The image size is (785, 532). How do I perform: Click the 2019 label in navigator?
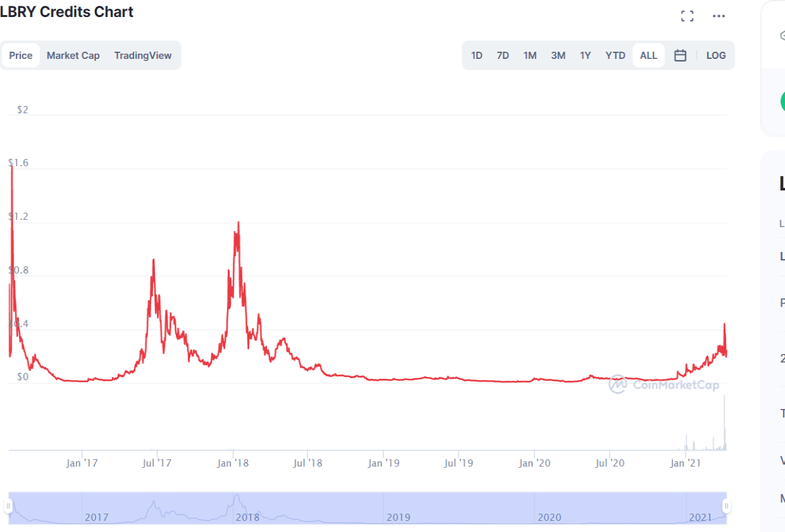click(x=398, y=517)
